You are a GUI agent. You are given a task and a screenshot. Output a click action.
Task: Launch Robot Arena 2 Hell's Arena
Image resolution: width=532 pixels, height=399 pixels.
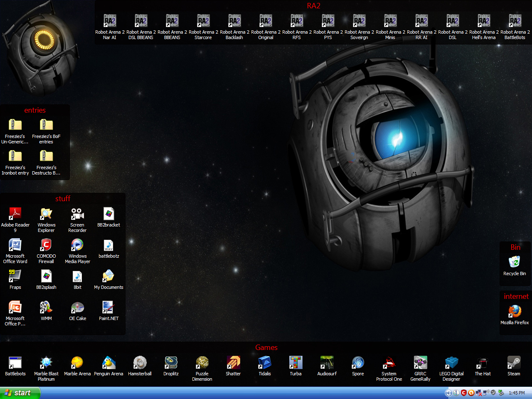484,22
